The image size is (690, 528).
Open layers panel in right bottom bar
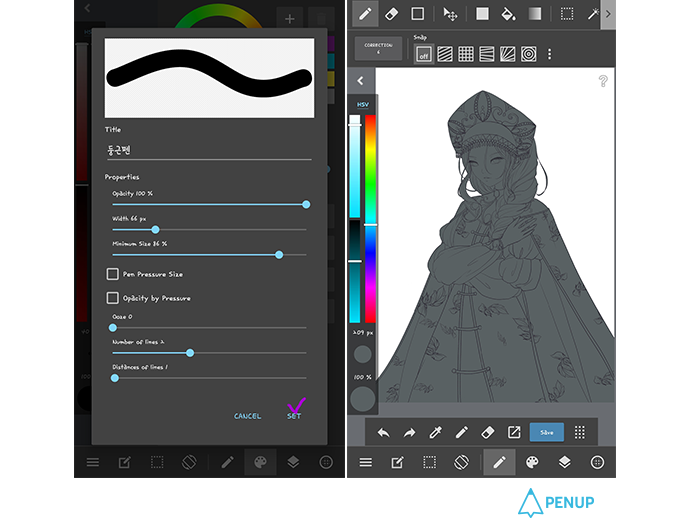click(565, 462)
